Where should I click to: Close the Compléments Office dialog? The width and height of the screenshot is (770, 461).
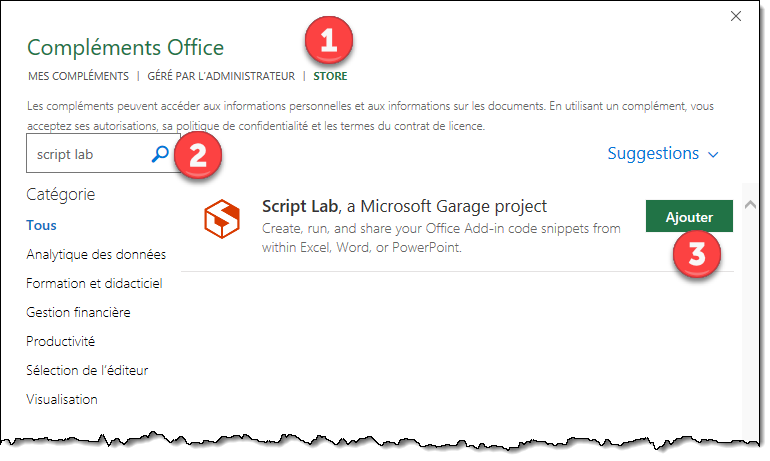736,16
